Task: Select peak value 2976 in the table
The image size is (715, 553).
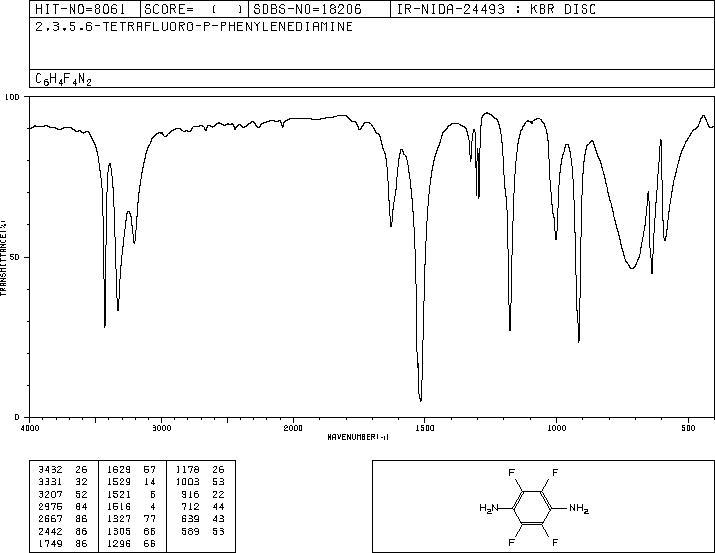Action: click(x=50, y=506)
